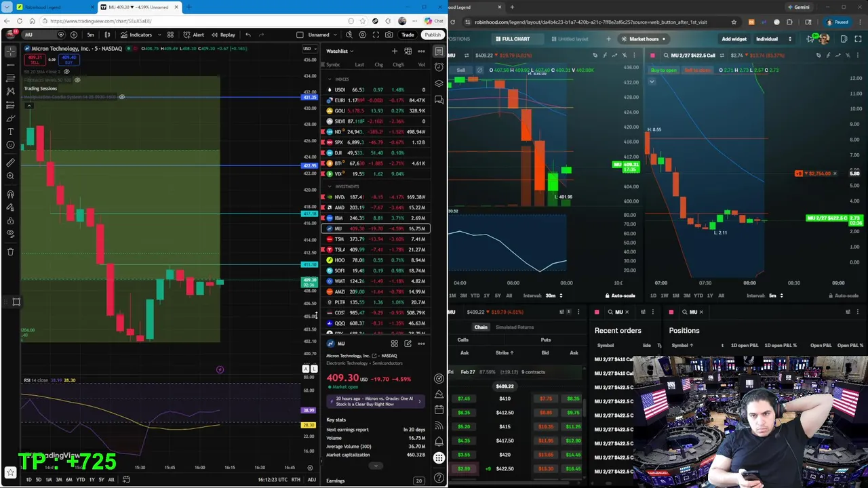The image size is (868, 488).
Task: Open USD currency dropdown on price scale
Action: coord(309,49)
